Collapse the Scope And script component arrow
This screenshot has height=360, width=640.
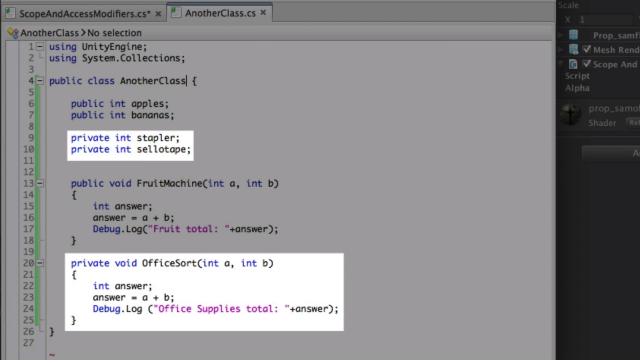coord(561,64)
